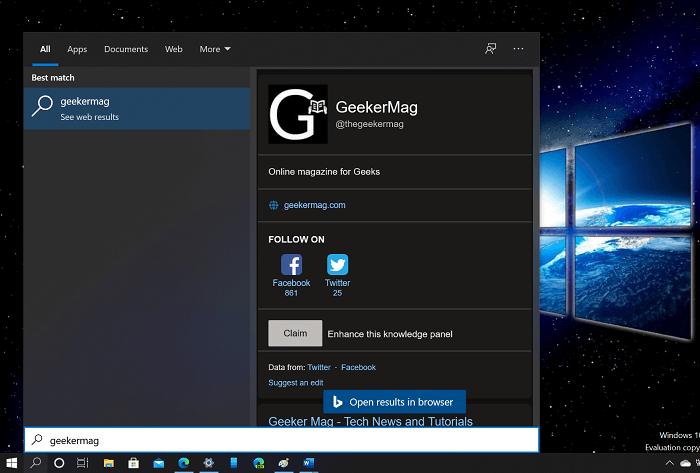This screenshot has width=700, height=473.
Task: Open Task View on the taskbar
Action: click(83, 463)
